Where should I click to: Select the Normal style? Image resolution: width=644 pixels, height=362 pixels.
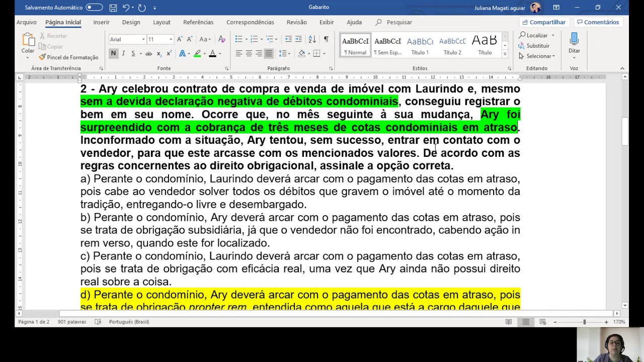355,45
